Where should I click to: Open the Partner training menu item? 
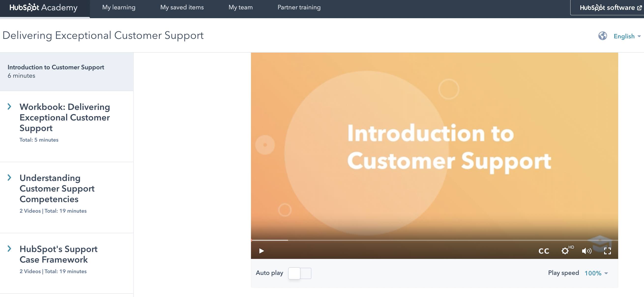[299, 7]
